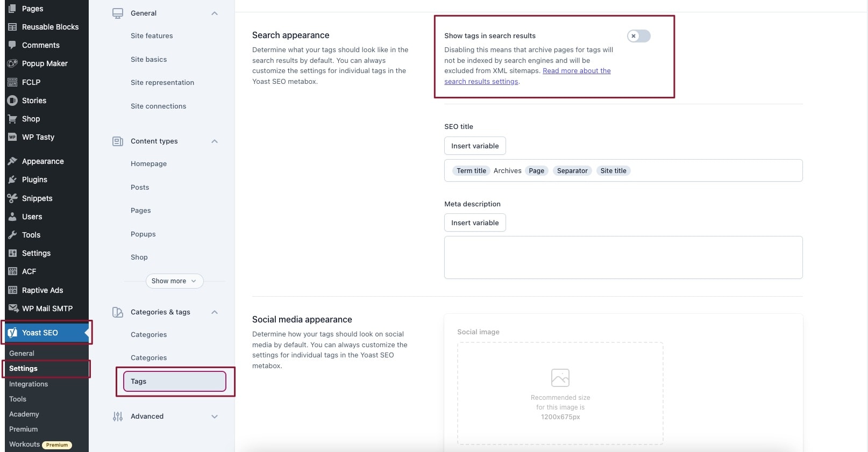Click the ACF icon
Viewport: 868px width, 452px height.
tap(12, 271)
